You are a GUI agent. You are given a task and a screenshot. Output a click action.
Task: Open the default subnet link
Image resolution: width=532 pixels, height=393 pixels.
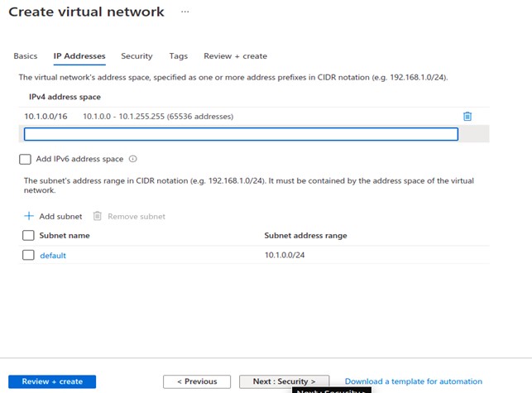pos(53,256)
